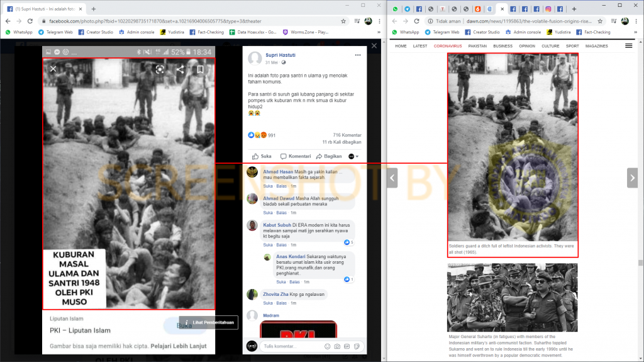644x362 pixels.
Task: Open the Instagram tab in the right window
Action: 547,9
